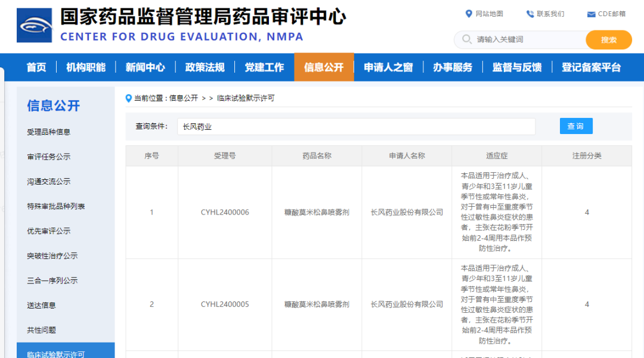
Task: Click the CDE mailbox envelope icon
Action: [591, 14]
